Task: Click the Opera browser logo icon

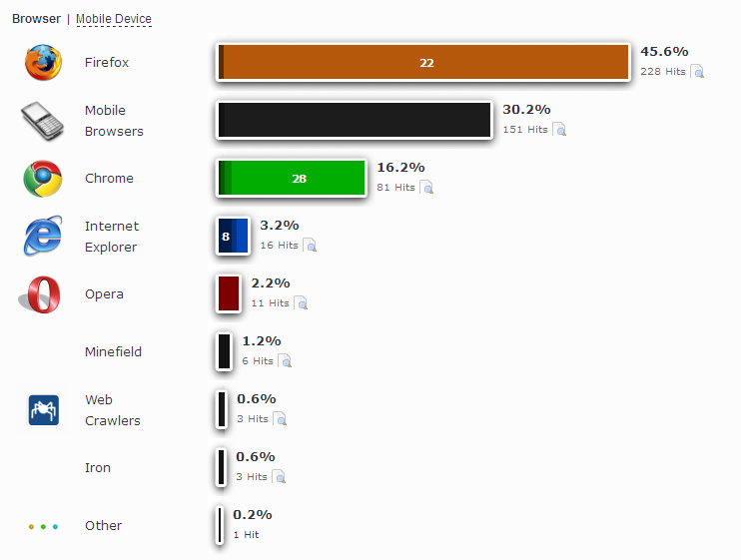Action: click(x=40, y=294)
